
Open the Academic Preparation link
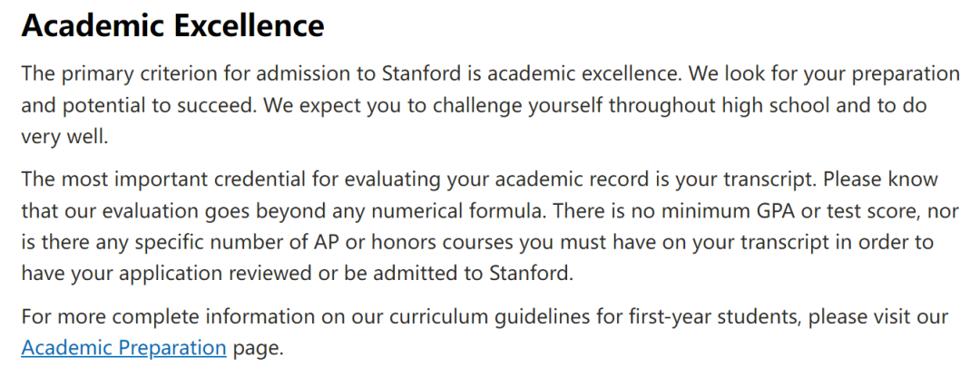tap(123, 347)
